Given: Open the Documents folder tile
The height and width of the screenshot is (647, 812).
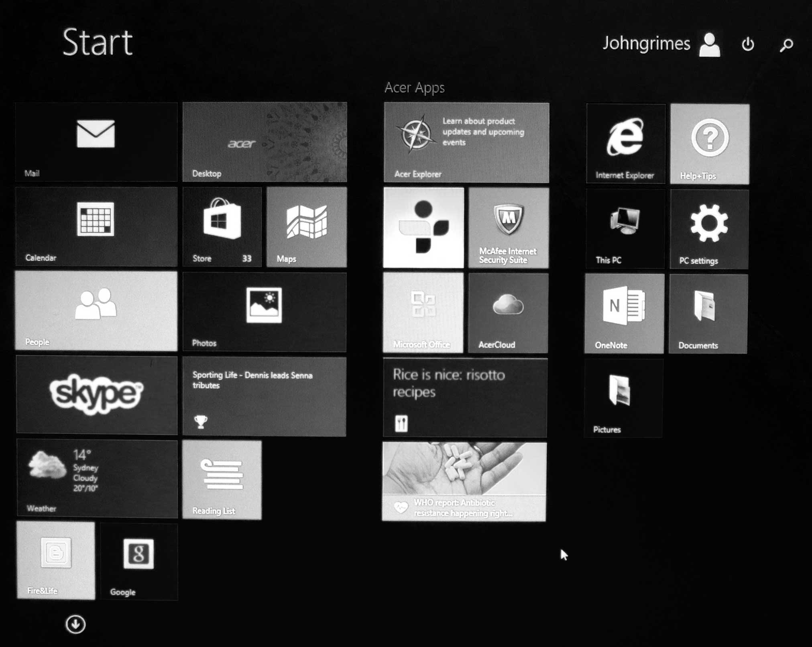Looking at the screenshot, I should pyautogui.click(x=708, y=314).
